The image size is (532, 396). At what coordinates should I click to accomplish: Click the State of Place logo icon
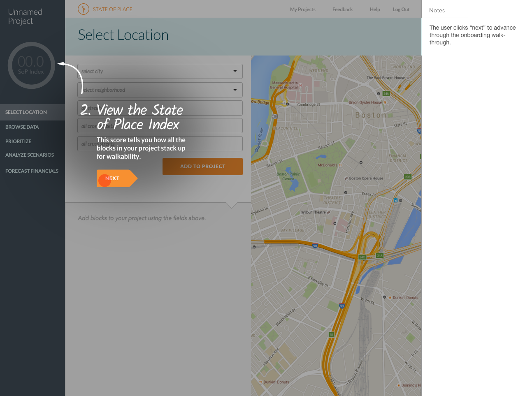[x=84, y=9]
